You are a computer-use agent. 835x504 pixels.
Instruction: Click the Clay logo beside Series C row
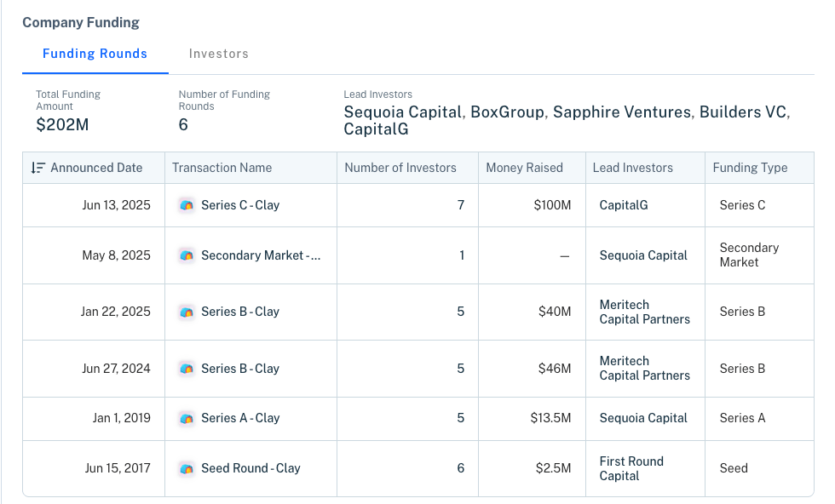coord(187,205)
